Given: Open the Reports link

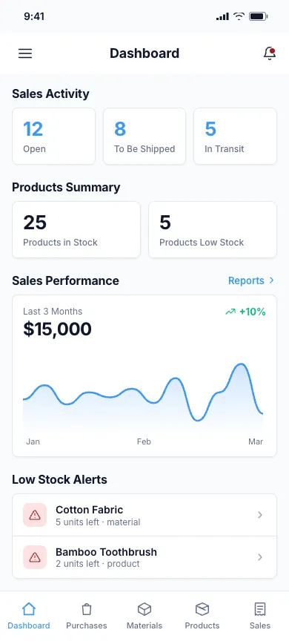Looking at the screenshot, I should coord(246,280).
